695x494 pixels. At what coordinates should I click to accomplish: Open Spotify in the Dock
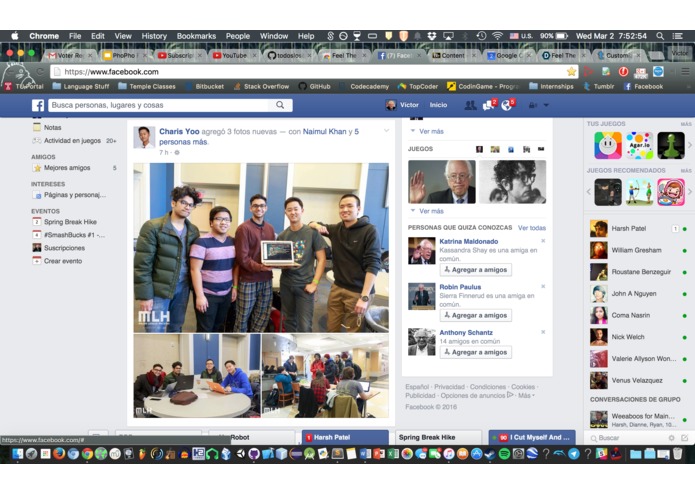point(504,454)
